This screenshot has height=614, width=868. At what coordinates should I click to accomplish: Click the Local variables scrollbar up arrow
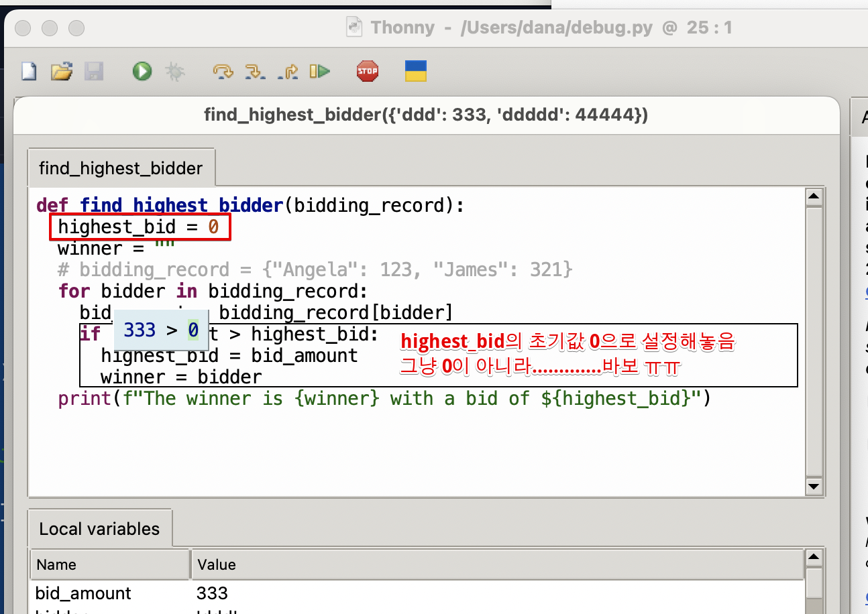(x=814, y=557)
